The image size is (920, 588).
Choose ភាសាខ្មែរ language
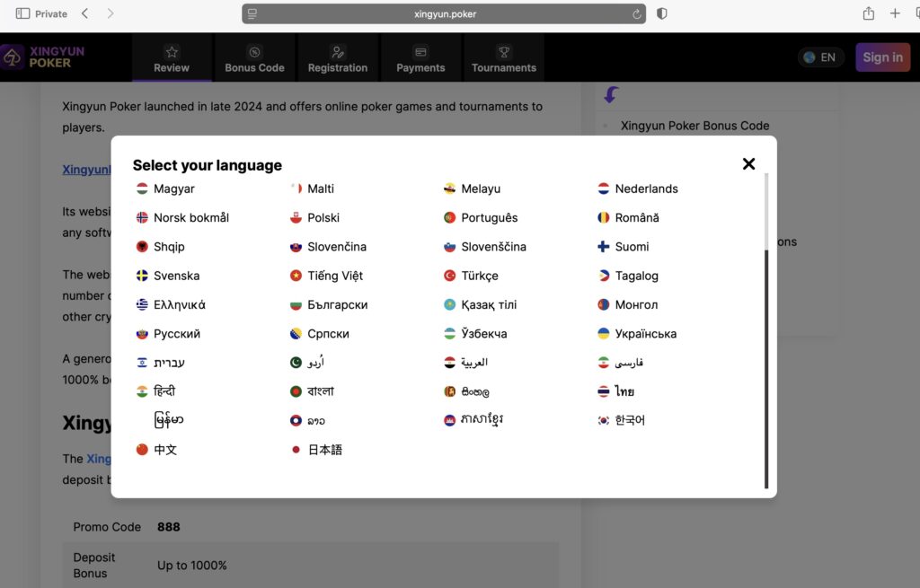pos(482,420)
